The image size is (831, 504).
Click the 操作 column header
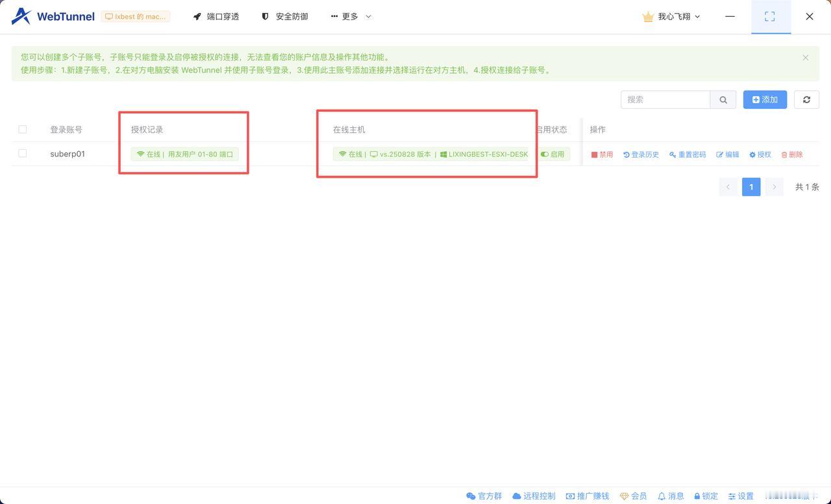coord(598,130)
